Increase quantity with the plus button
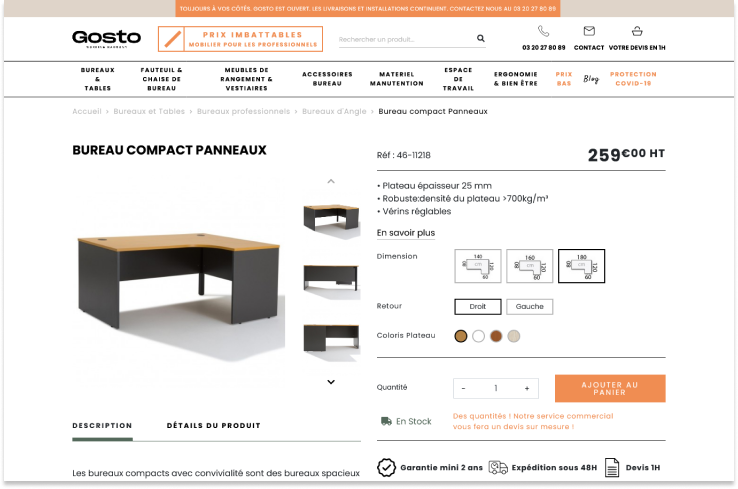The image size is (738, 489). [527, 388]
